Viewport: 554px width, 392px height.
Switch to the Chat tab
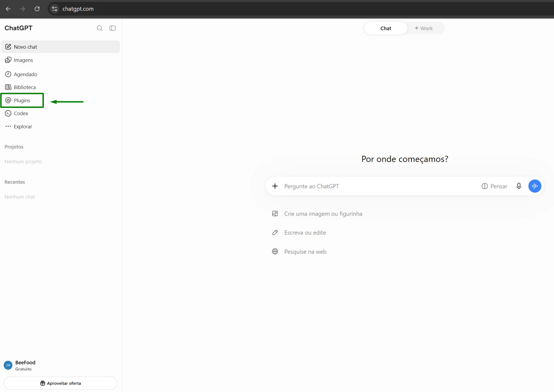coord(386,28)
